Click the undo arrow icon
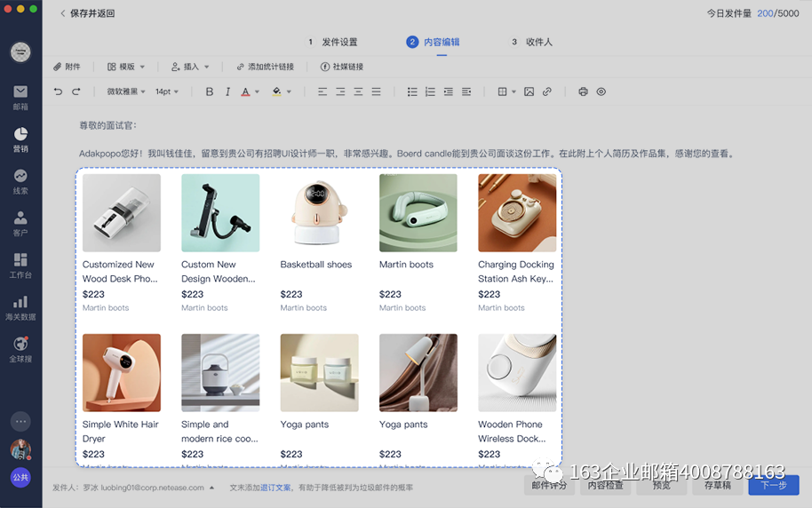The height and width of the screenshot is (508, 812). click(58, 91)
